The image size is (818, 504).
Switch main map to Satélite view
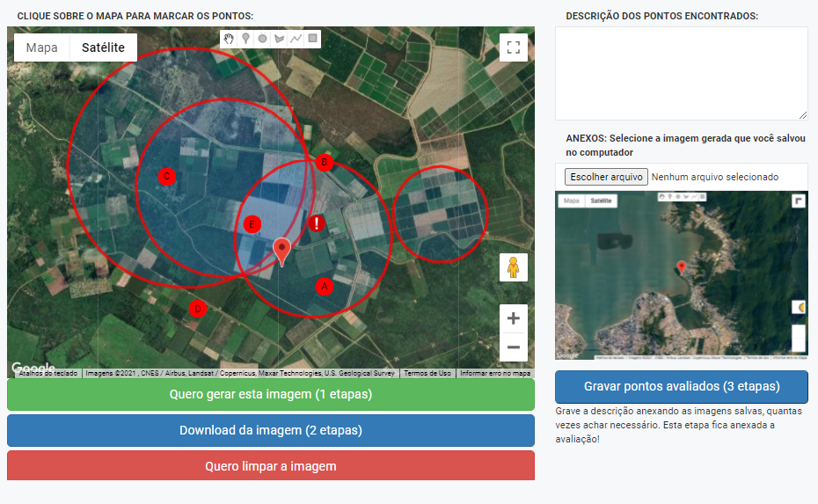[103, 47]
